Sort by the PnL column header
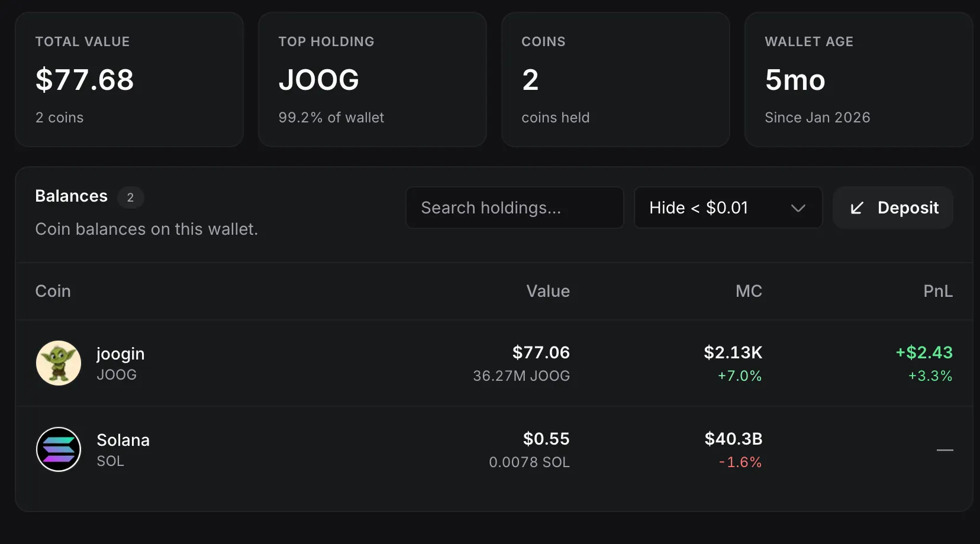The width and height of the screenshot is (980, 544). [938, 291]
